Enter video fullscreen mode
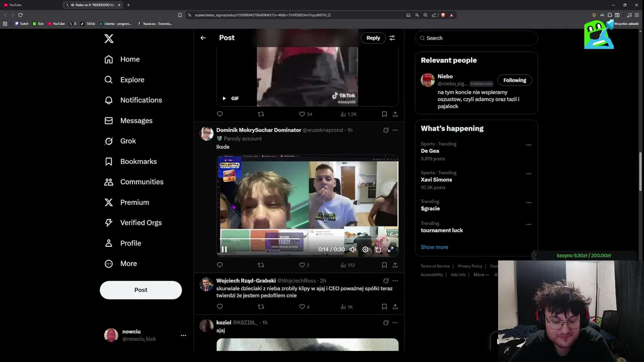This screenshot has height=362, width=644. (390, 249)
